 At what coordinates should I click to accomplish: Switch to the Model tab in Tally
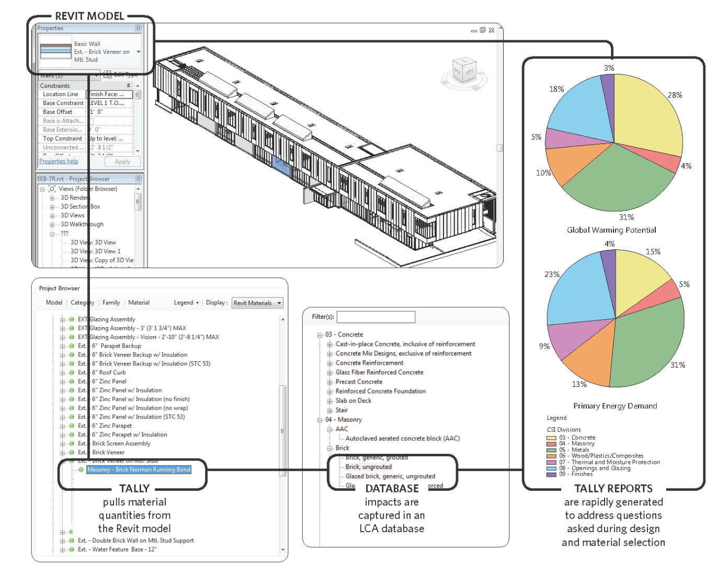pos(54,303)
